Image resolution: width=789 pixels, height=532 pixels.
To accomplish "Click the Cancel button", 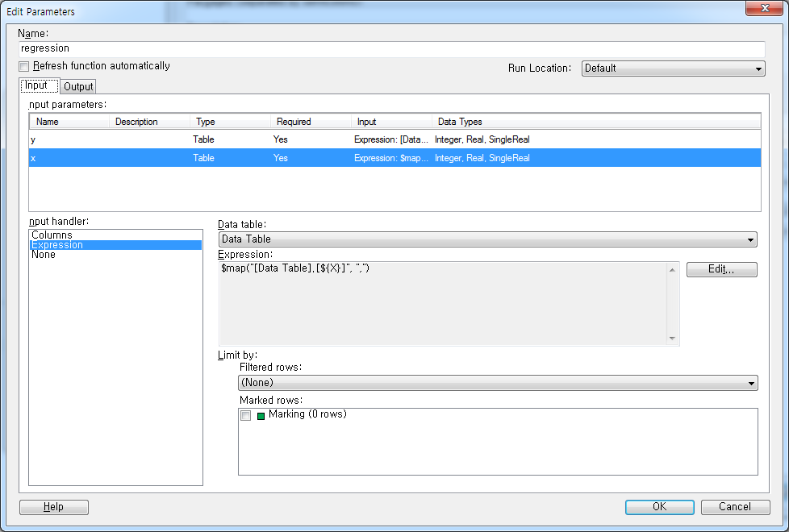I will coord(735,507).
